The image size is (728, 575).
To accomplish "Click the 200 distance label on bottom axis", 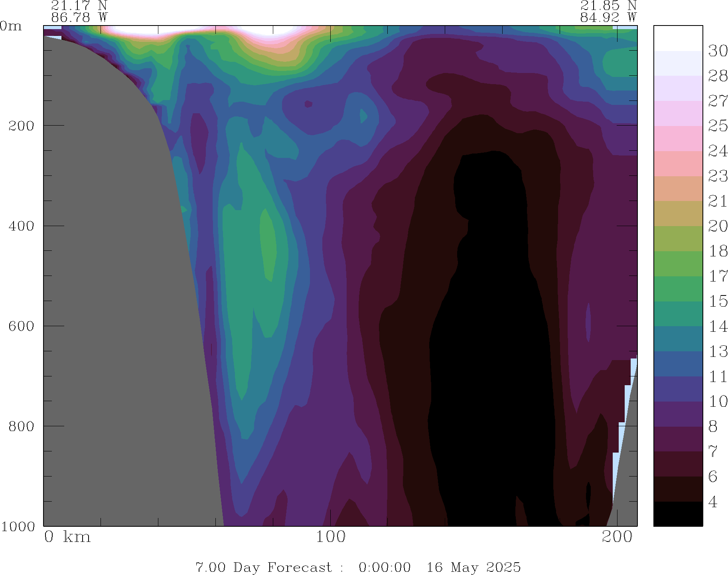I will [x=617, y=537].
